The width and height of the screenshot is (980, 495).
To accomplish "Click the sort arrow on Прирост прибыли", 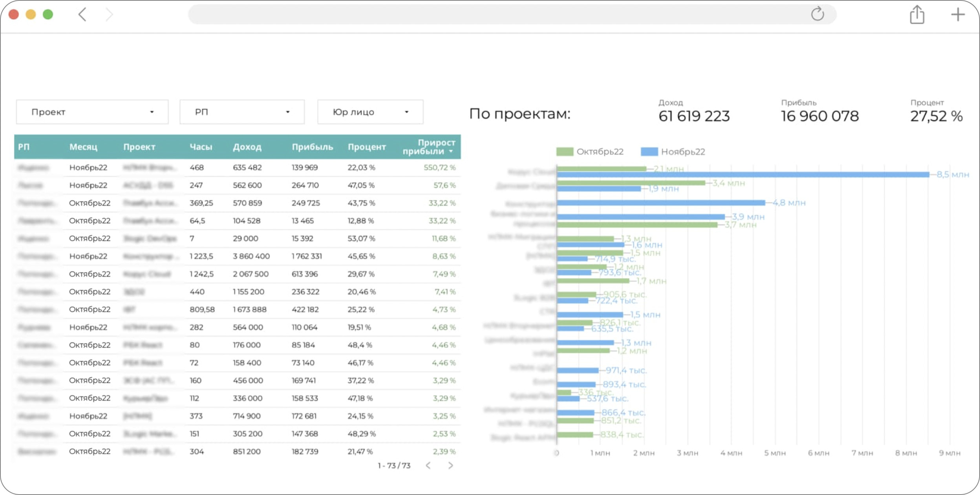I will pos(451,151).
